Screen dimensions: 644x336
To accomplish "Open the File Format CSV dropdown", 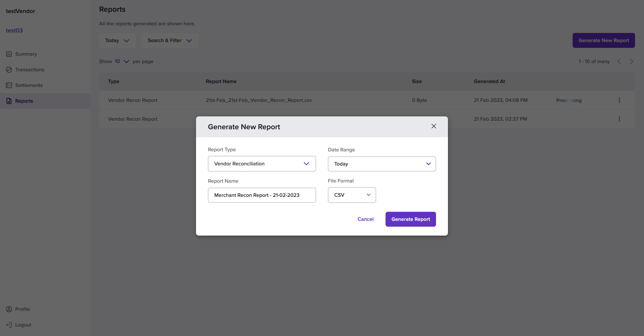I will 352,195.
